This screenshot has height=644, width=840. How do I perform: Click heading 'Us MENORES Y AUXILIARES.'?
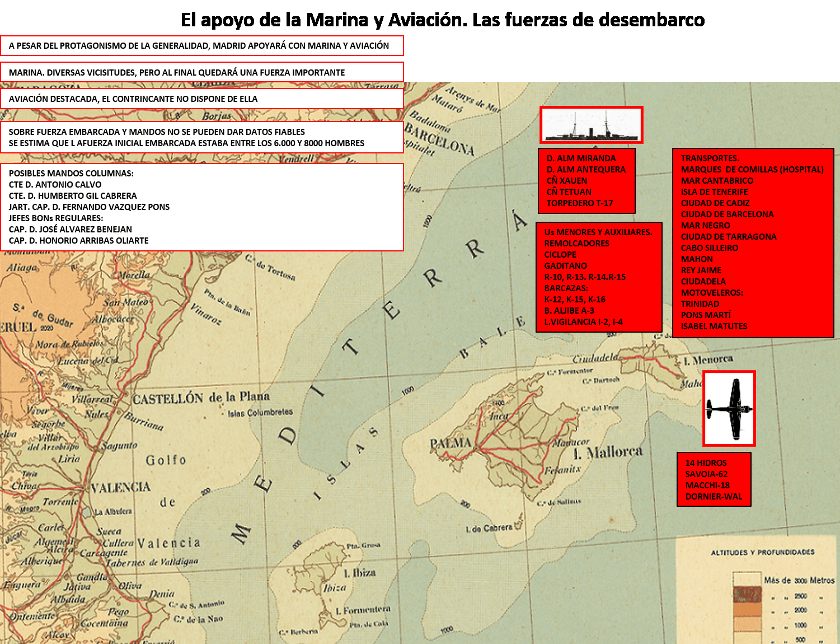pyautogui.click(x=598, y=232)
